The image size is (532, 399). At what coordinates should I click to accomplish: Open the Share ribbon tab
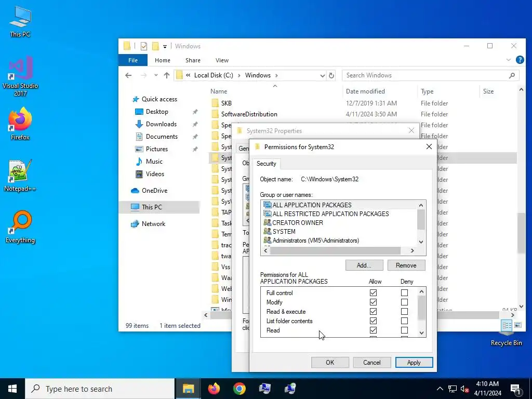[x=193, y=60]
